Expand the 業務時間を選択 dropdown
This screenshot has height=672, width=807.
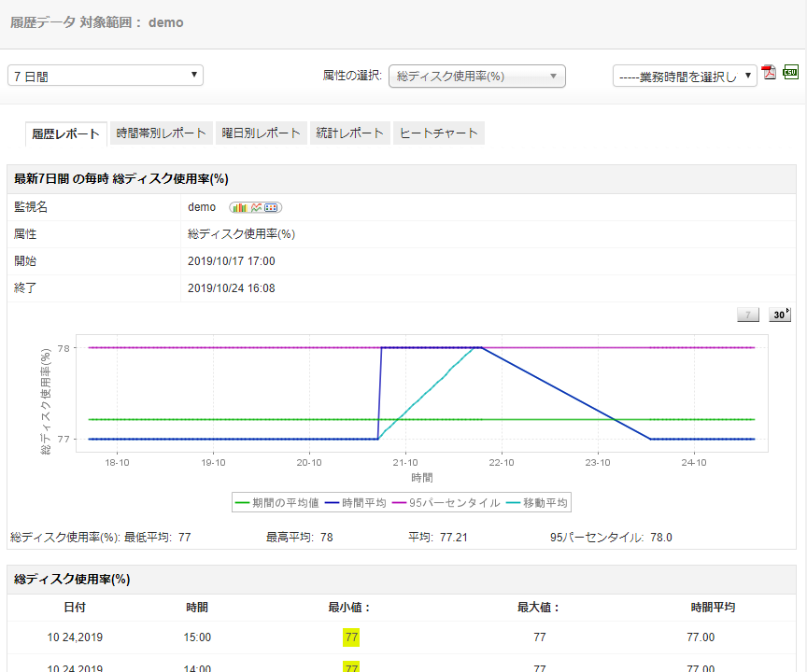[x=685, y=77]
